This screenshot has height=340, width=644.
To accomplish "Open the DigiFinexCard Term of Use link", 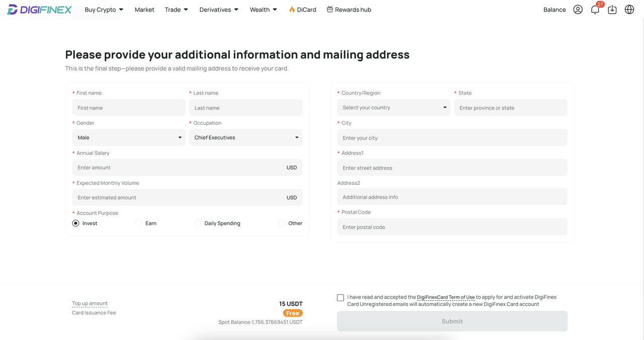I will point(446,297).
